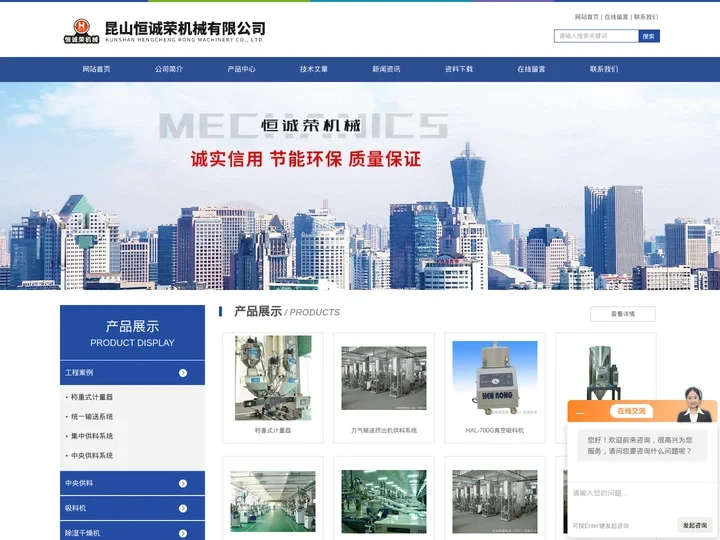Open 在线留言 in the main navigation bar
This screenshot has height=540, width=720.
pos(531,69)
